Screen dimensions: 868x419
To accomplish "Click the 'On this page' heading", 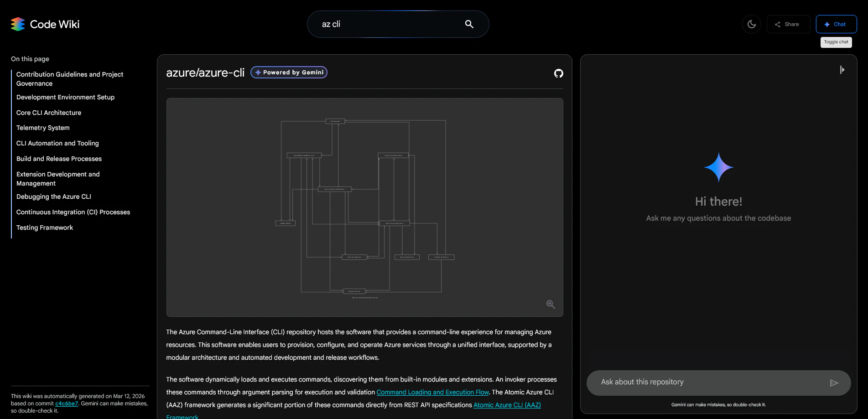I will pyautogui.click(x=30, y=59).
